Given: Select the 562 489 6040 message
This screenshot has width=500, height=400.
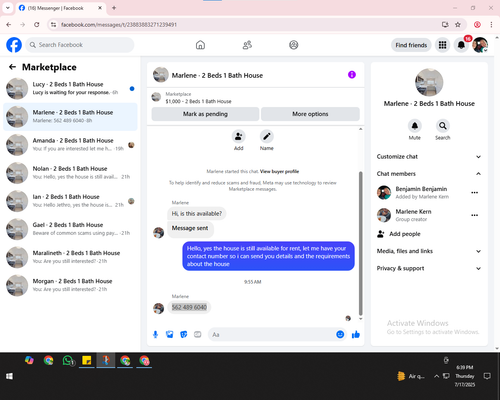Looking at the screenshot, I should [189, 307].
